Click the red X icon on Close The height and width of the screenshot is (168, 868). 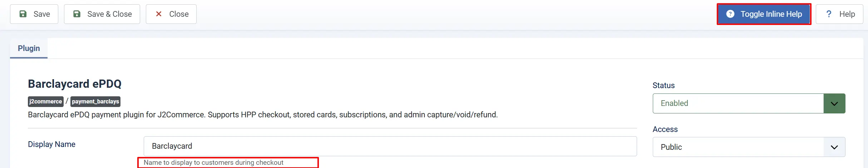159,14
